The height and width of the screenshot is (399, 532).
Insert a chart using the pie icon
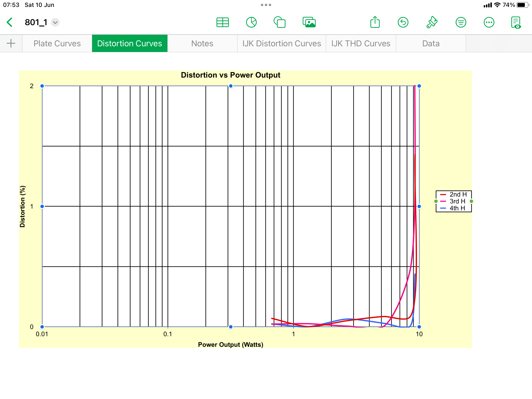tap(251, 22)
